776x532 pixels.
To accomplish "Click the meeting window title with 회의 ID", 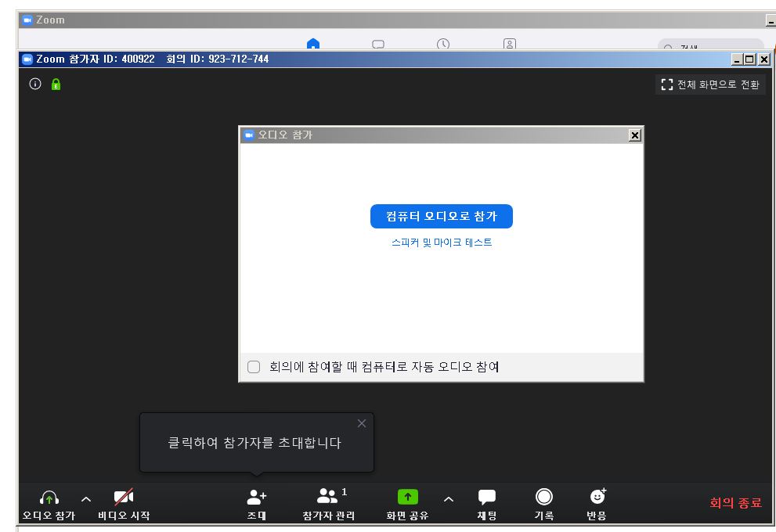I will click(x=153, y=59).
